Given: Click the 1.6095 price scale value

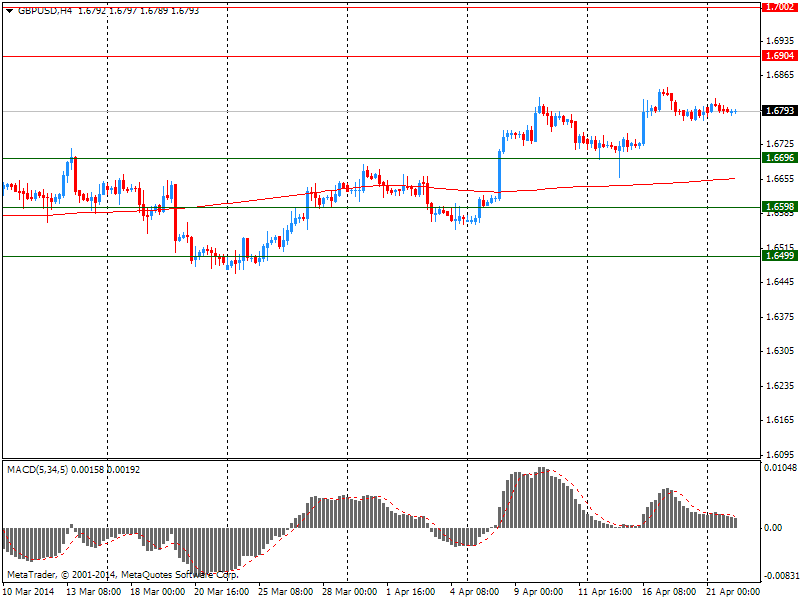Looking at the screenshot, I should pyautogui.click(x=780, y=455).
